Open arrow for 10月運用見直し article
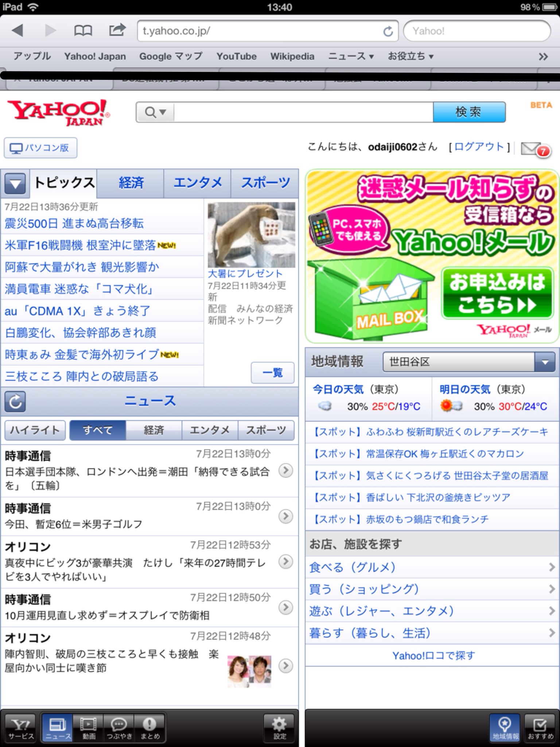 click(286, 607)
